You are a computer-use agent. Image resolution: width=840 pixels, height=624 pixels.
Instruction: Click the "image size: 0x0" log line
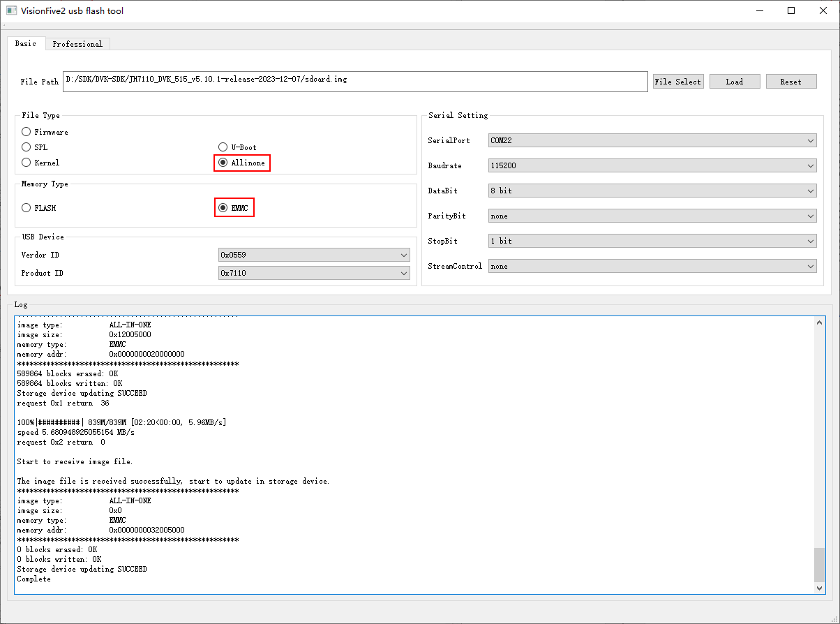(70, 510)
